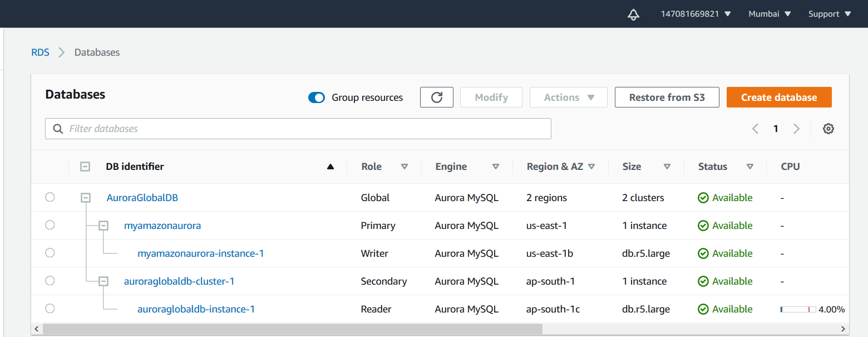The image size is (868, 337).
Task: Sort by DB identifier ascending arrow
Action: click(x=331, y=167)
